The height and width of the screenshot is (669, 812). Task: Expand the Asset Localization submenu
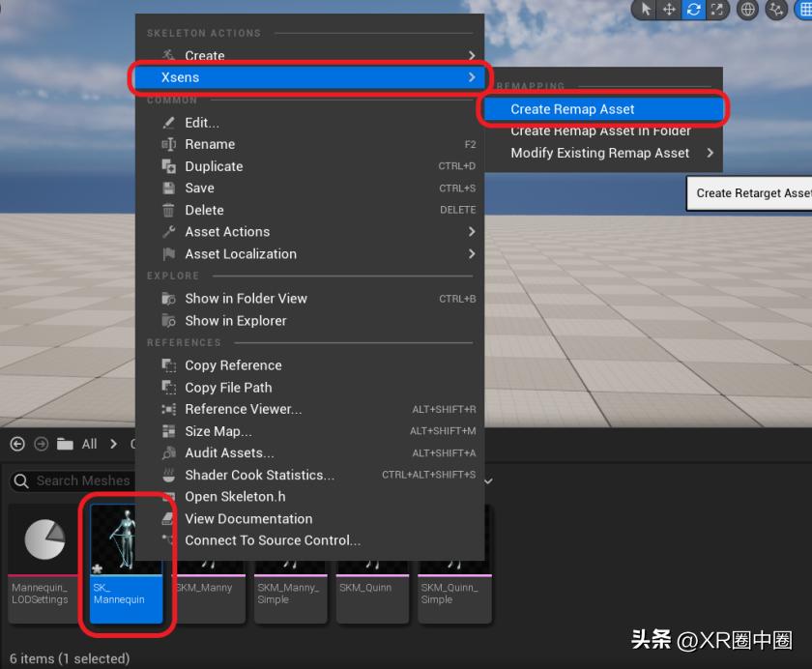[310, 254]
